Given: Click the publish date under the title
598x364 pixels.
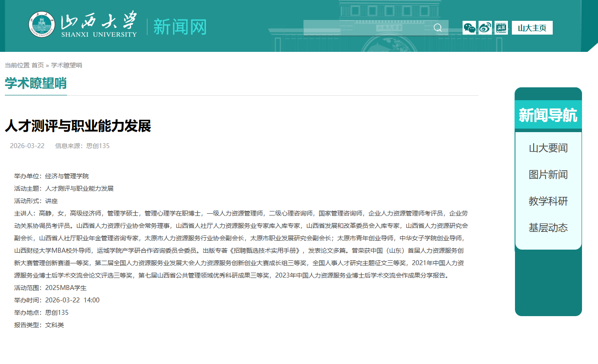Looking at the screenshot, I should coord(27,146).
